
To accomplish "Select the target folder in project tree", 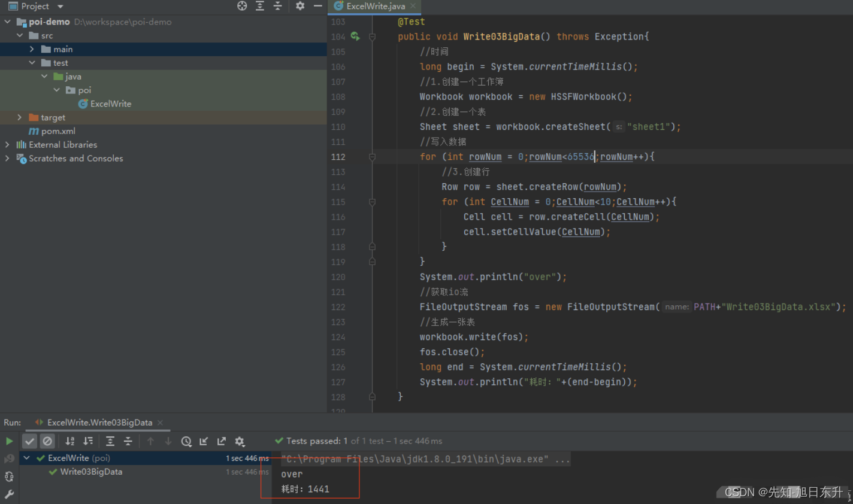I will [53, 117].
